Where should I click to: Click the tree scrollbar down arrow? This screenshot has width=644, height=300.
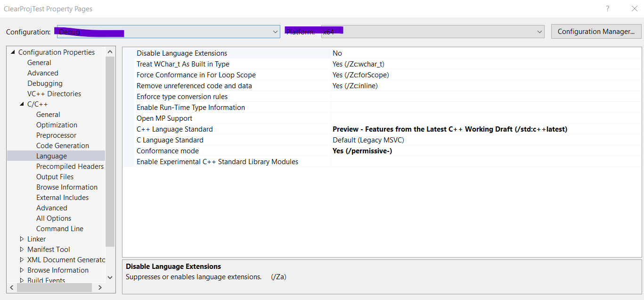coord(110,277)
